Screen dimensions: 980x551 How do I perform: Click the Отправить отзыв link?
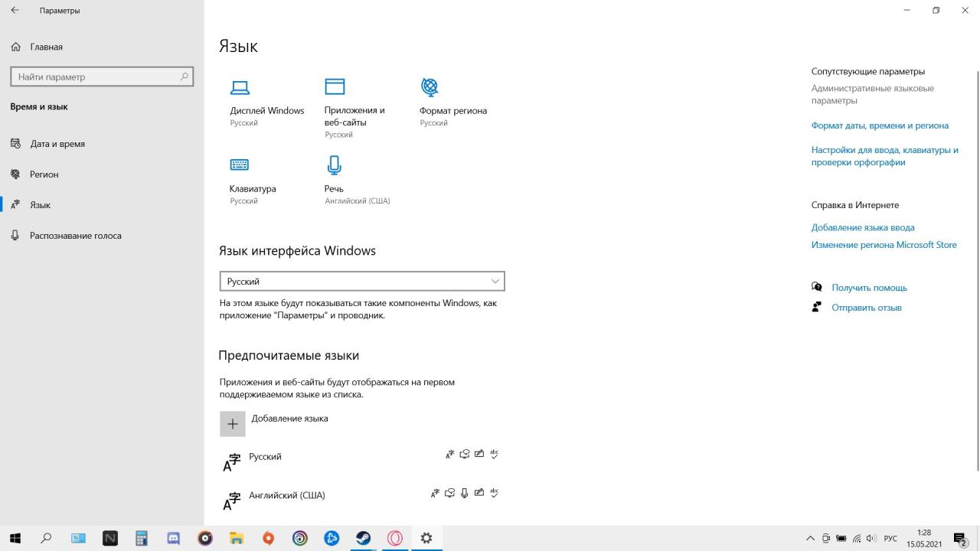tap(867, 308)
